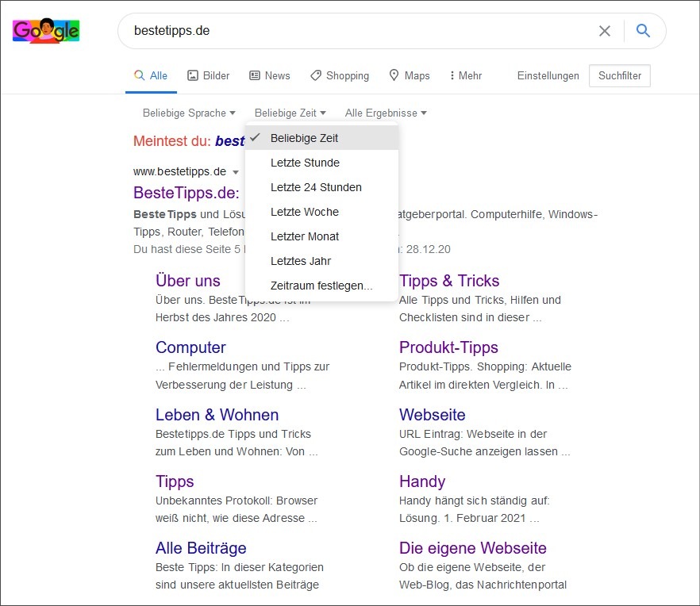Choose Zeitraum festlegen from the menu
This screenshot has width=700, height=606.
pos(320,286)
